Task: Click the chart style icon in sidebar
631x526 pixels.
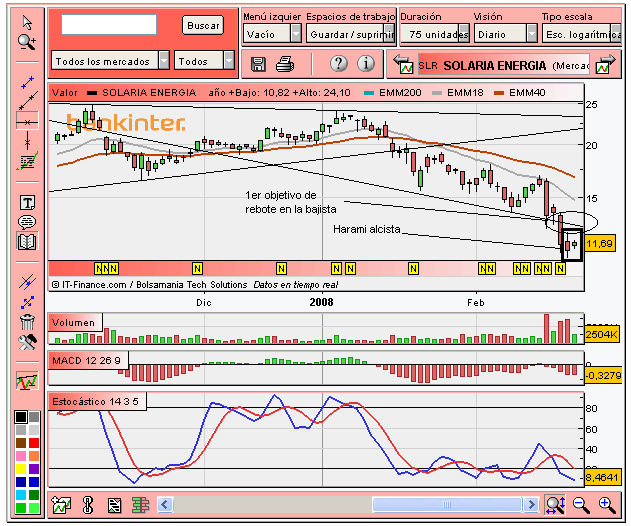Action: pyautogui.click(x=27, y=380)
